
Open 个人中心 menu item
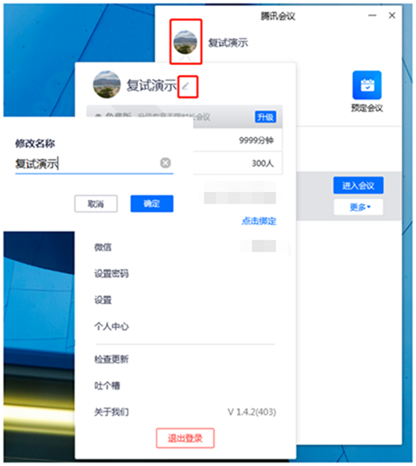point(111,326)
